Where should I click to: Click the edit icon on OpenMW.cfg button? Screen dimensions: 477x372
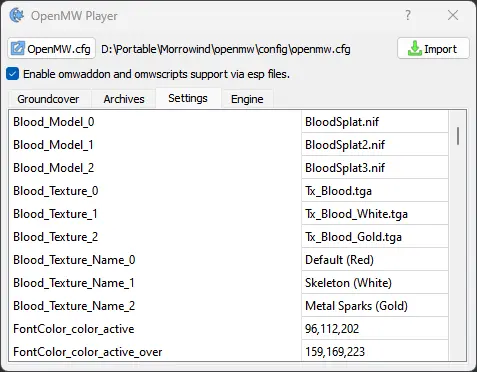coord(17,49)
